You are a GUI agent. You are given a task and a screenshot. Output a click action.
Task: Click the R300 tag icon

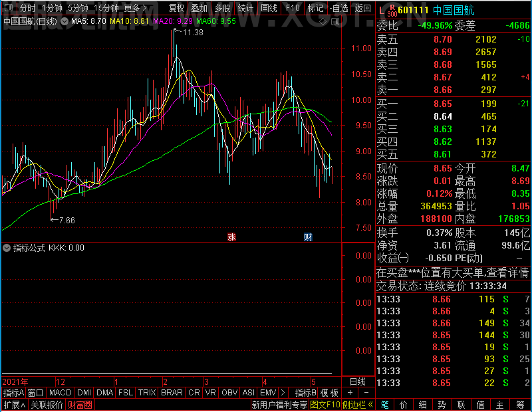click(x=392, y=11)
